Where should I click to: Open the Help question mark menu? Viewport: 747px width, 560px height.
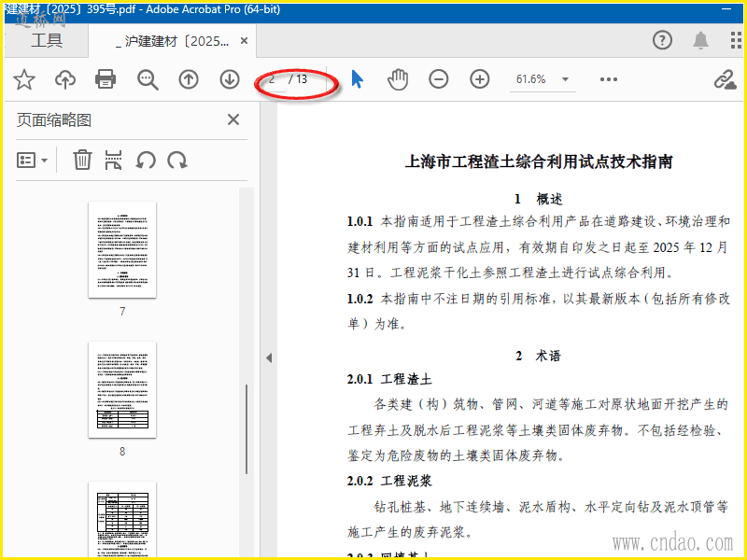click(x=662, y=40)
